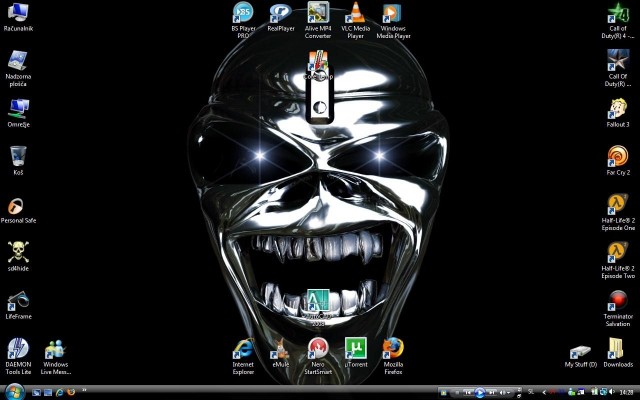Viewport: 640px width, 400px height.
Task: Open the RealPlayer shortcut
Action: pos(281,17)
